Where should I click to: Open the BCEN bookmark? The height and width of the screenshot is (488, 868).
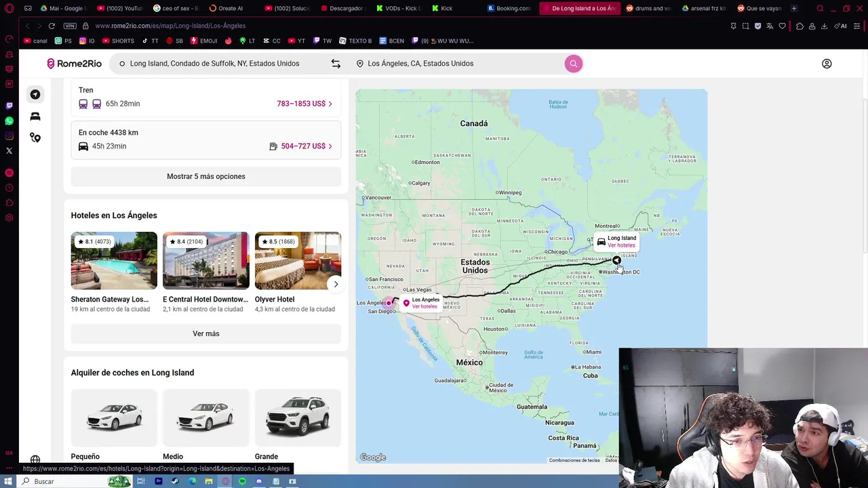tap(392, 41)
